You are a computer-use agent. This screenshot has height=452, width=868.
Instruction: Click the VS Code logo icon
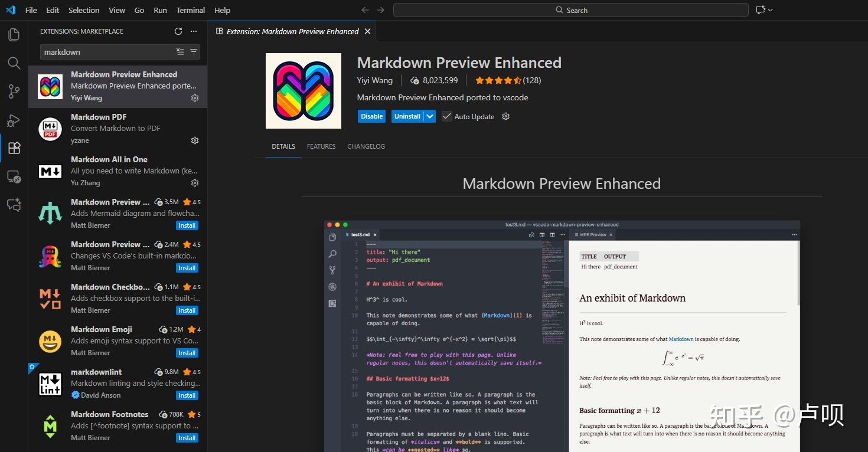[11, 10]
